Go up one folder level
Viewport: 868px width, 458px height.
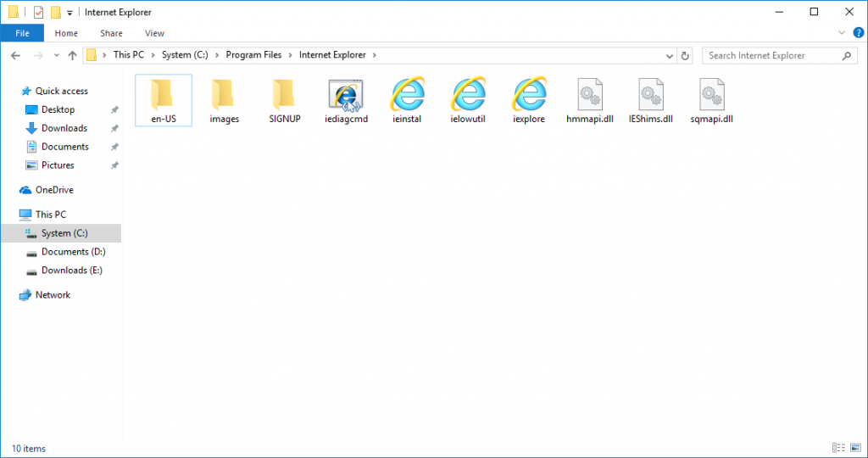pos(72,55)
